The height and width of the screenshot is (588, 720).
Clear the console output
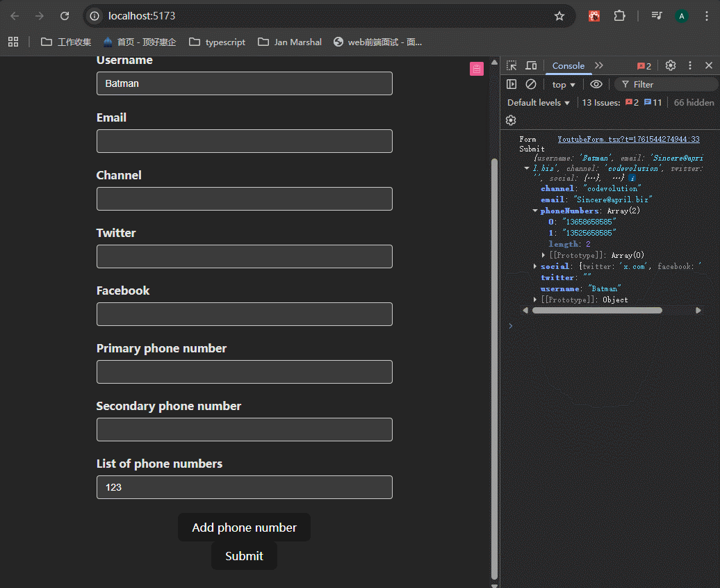click(x=531, y=84)
